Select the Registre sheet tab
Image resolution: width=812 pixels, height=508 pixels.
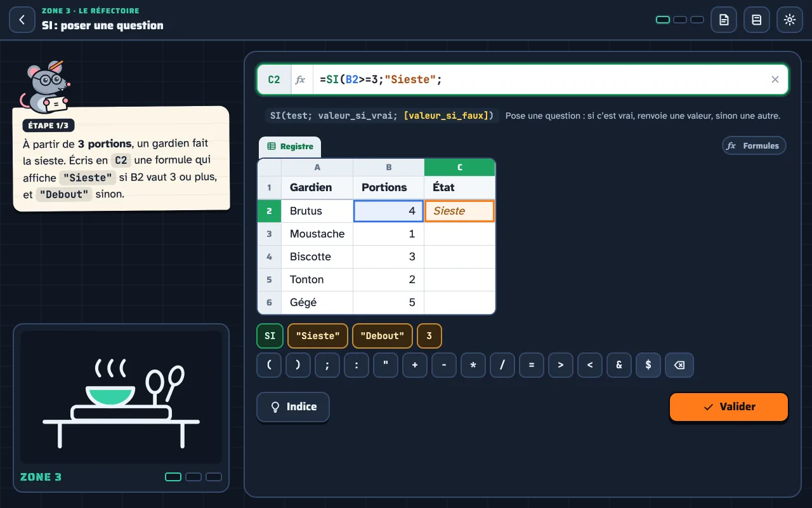pyautogui.click(x=290, y=147)
